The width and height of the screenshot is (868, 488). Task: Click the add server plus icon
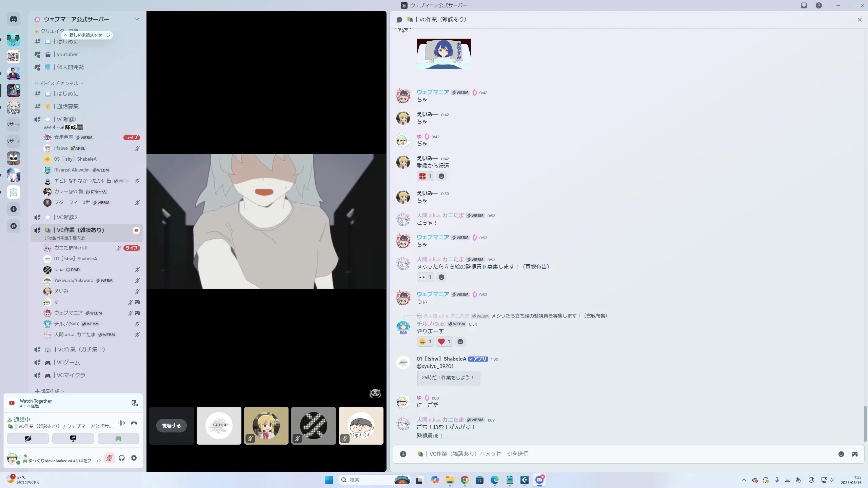[x=14, y=209]
